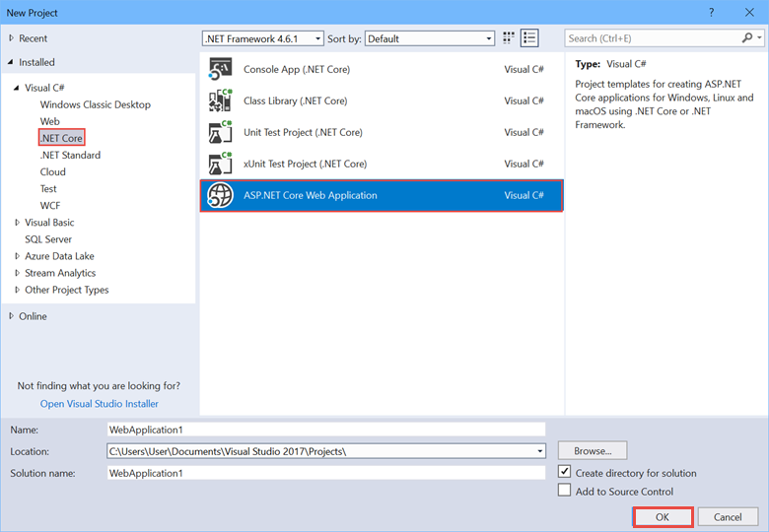Open the .NET Framework version dropdown

(263, 38)
